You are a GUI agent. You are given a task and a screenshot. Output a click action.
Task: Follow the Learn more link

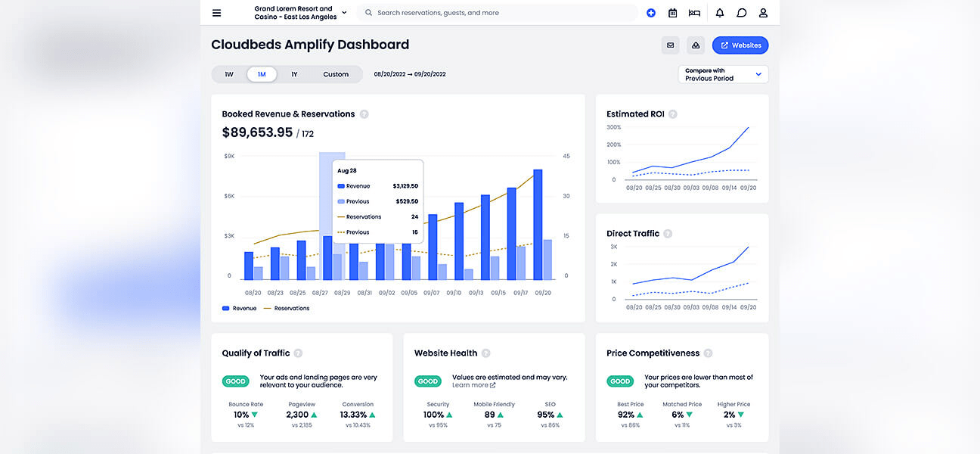(470, 385)
